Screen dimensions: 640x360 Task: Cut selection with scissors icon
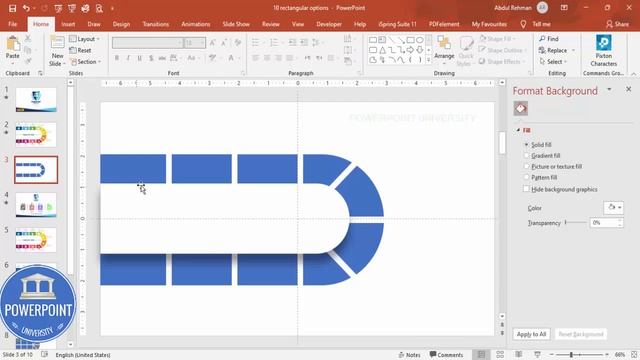[x=28, y=39]
